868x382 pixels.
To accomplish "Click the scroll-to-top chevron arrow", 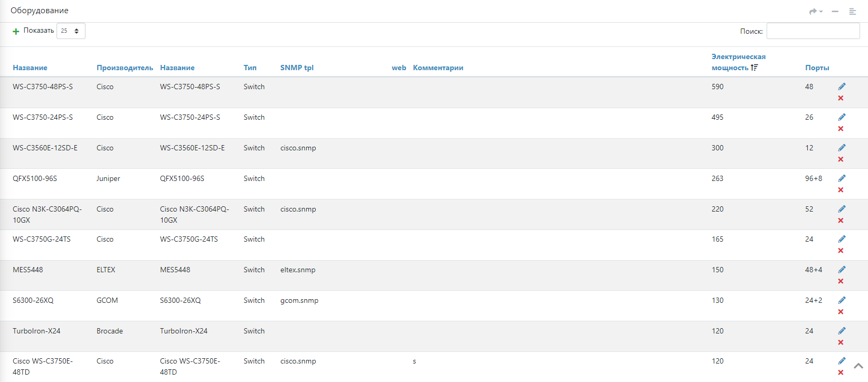I will pyautogui.click(x=858, y=366).
